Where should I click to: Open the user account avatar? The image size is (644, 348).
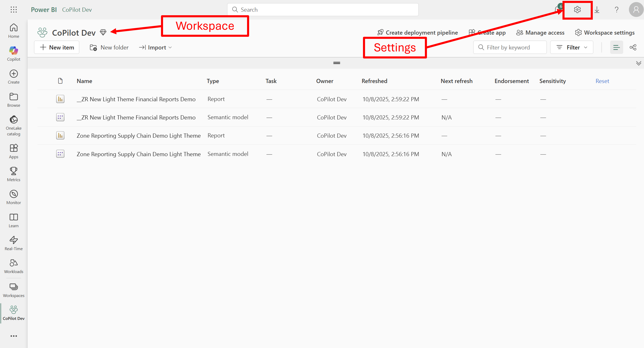(636, 10)
